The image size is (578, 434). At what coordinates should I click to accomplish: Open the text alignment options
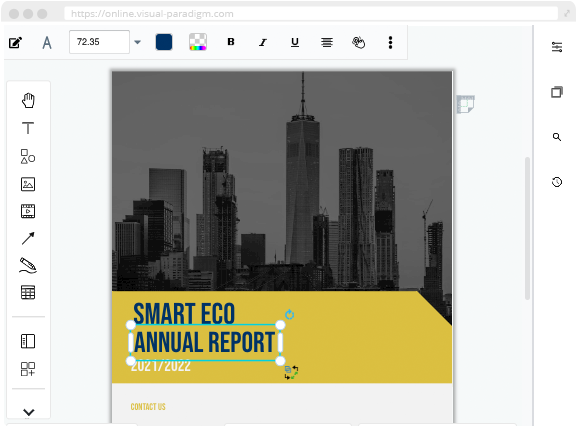[x=327, y=42]
